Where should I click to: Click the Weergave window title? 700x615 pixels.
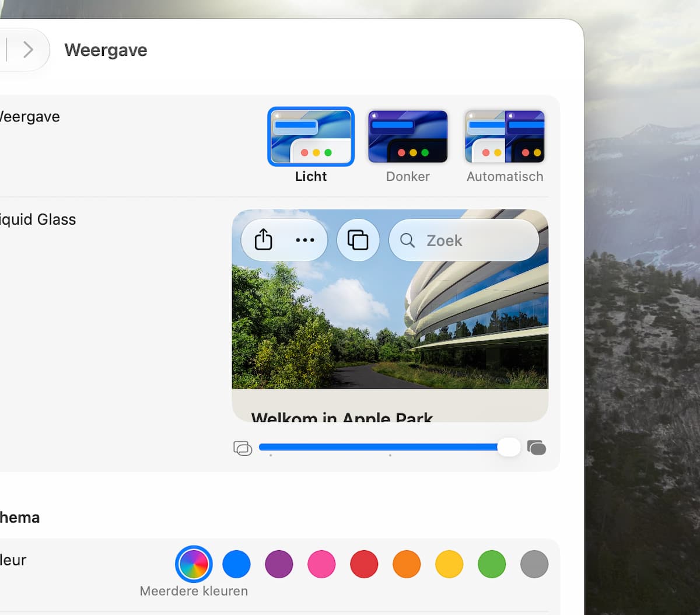(x=106, y=50)
